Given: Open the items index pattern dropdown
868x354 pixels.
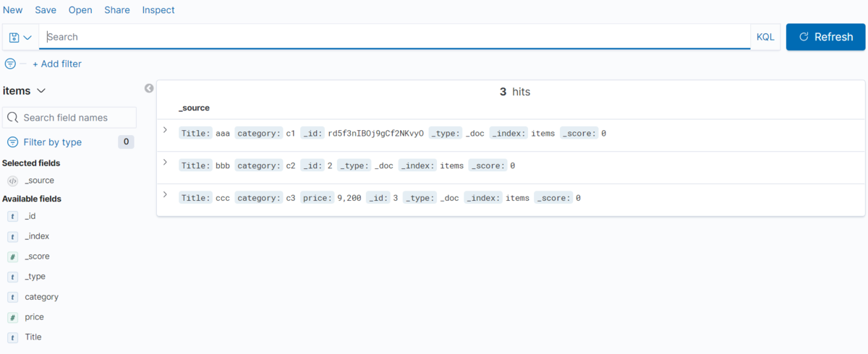Looking at the screenshot, I should click(x=25, y=90).
